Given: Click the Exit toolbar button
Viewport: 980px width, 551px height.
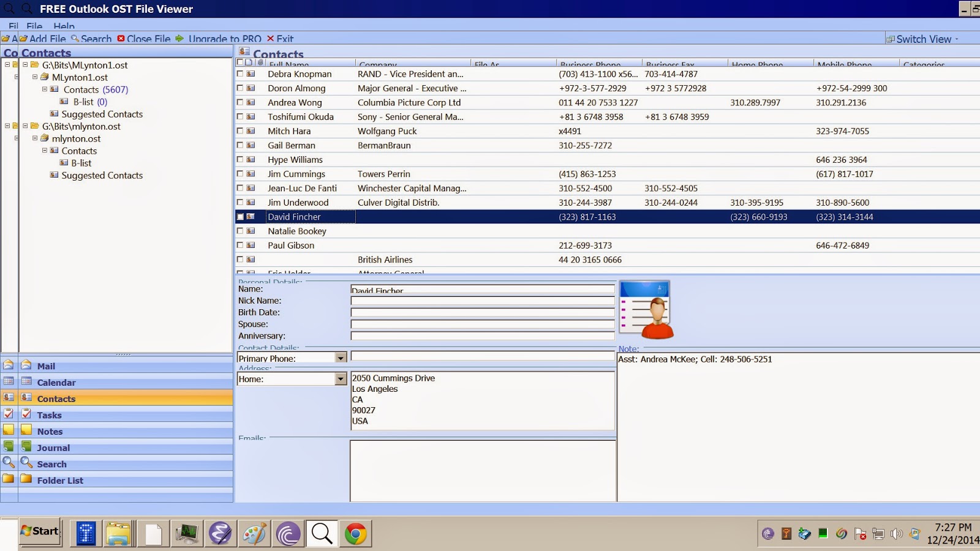Looking at the screenshot, I should (x=280, y=39).
